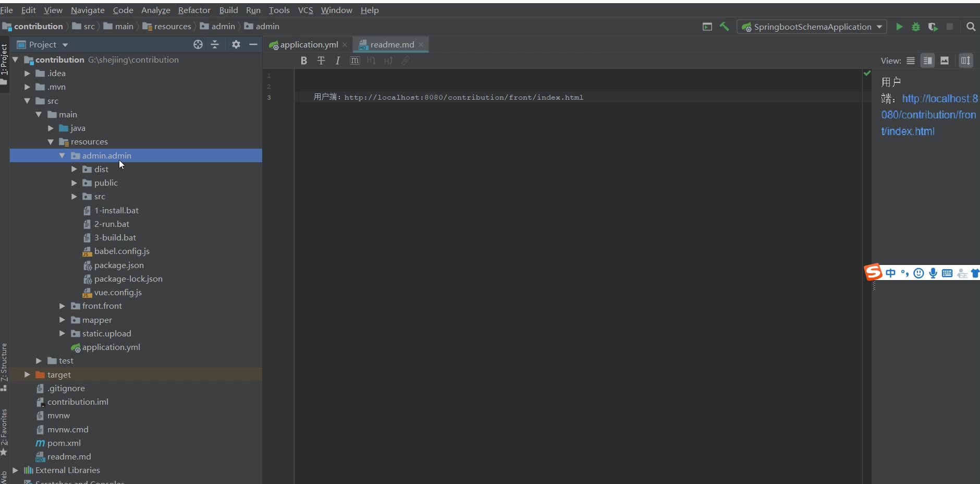Select .gitignore file in project tree

[x=66, y=388]
